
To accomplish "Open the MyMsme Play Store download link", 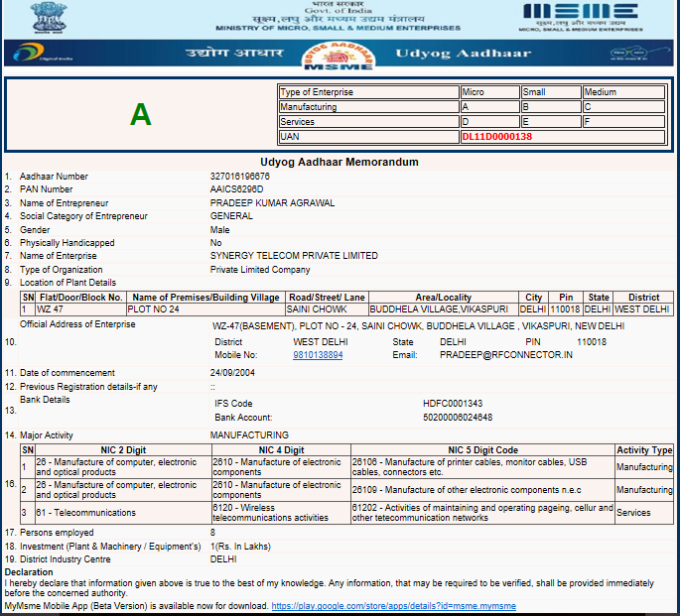I will [x=394, y=606].
